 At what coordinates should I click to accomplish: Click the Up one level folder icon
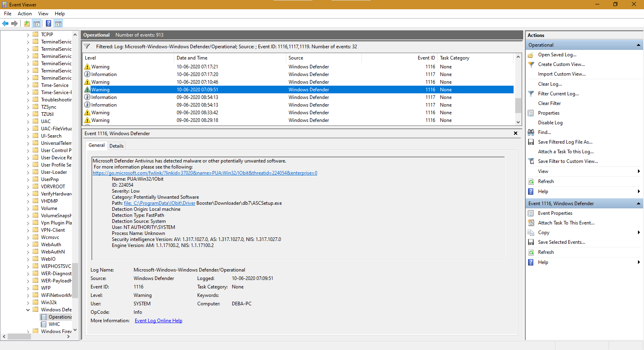pos(27,23)
